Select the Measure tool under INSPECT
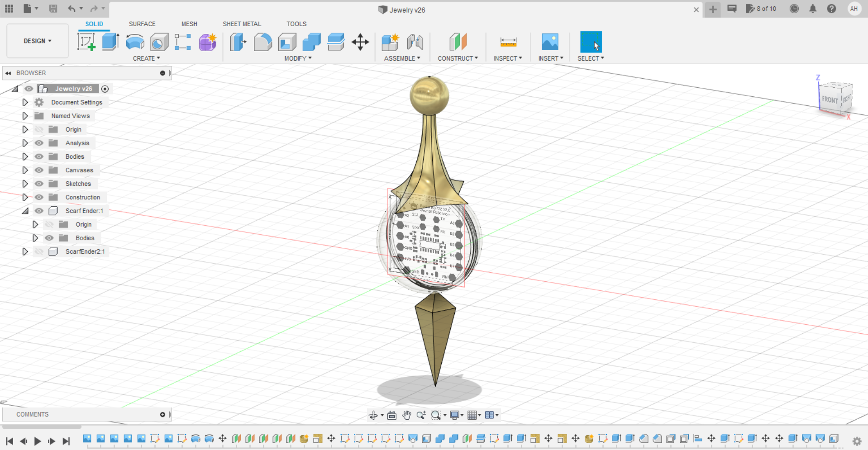The height and width of the screenshot is (450, 868). (x=508, y=42)
